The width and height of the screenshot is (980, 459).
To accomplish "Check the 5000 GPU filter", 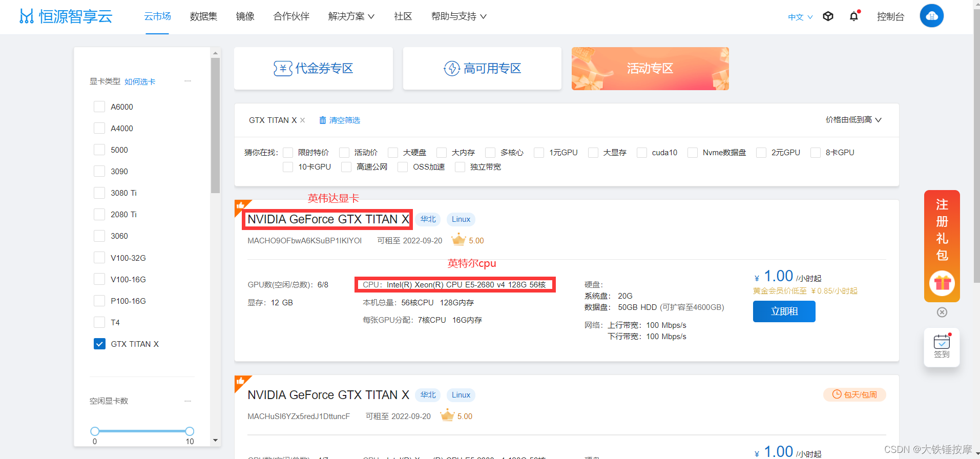I will [x=99, y=150].
